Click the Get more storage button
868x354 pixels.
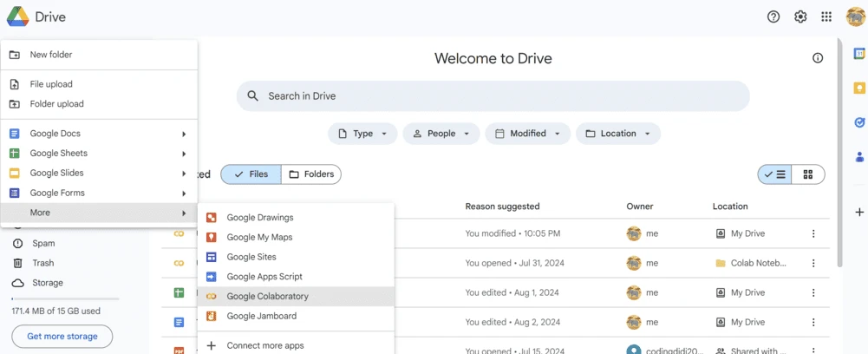tap(62, 336)
